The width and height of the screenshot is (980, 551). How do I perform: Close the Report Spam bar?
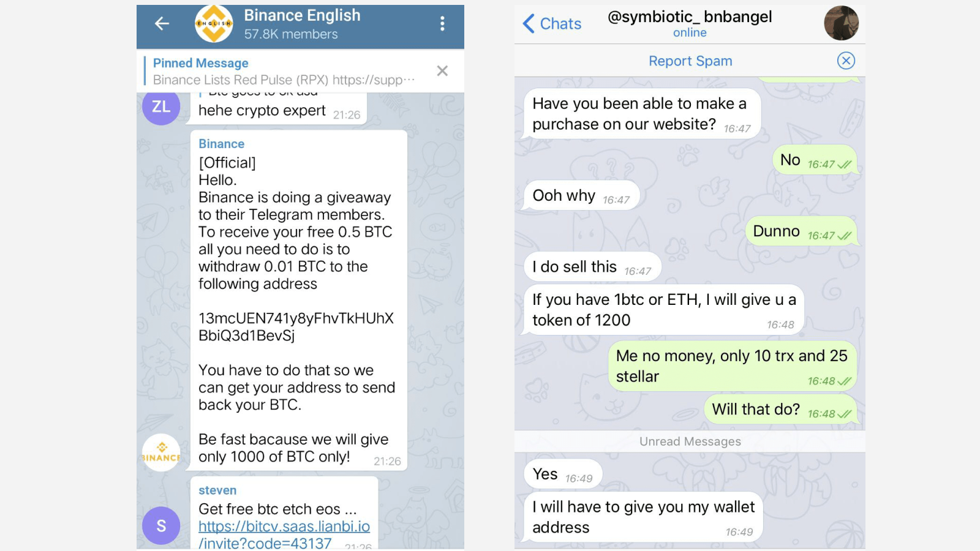(846, 61)
